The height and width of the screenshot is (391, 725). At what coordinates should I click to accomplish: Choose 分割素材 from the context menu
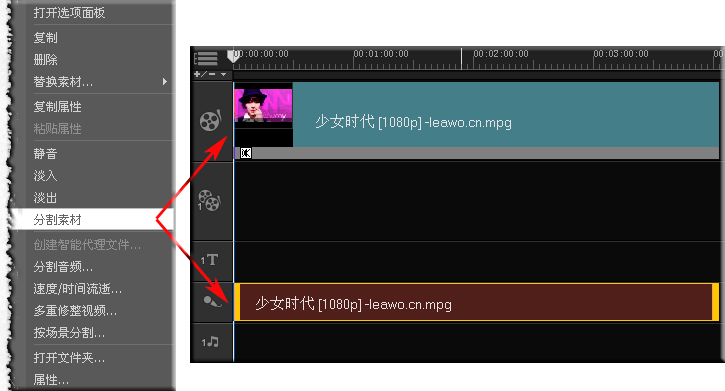[57, 220]
